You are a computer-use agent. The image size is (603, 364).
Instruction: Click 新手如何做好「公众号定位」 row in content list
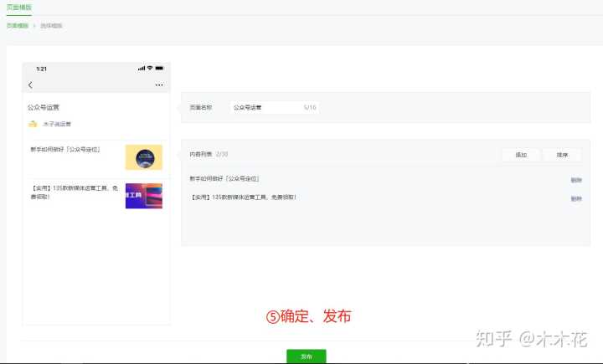pos(224,179)
